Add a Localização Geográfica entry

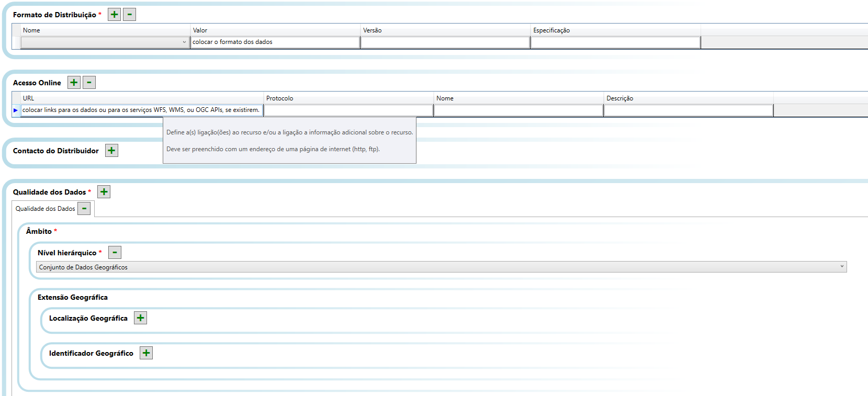click(x=140, y=318)
